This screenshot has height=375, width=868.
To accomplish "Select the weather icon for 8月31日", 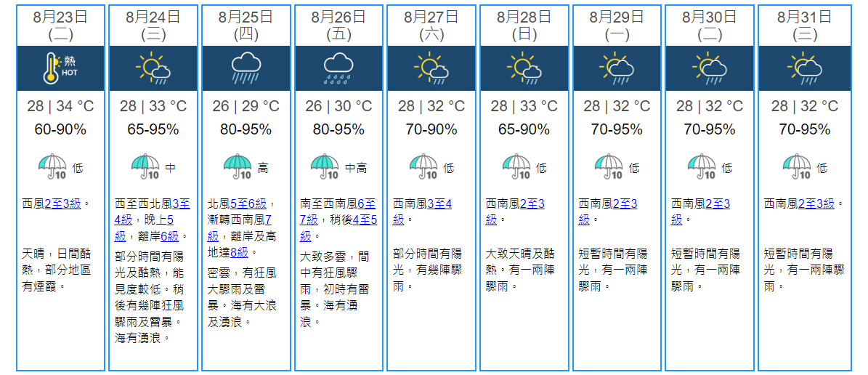I will coord(804,68).
